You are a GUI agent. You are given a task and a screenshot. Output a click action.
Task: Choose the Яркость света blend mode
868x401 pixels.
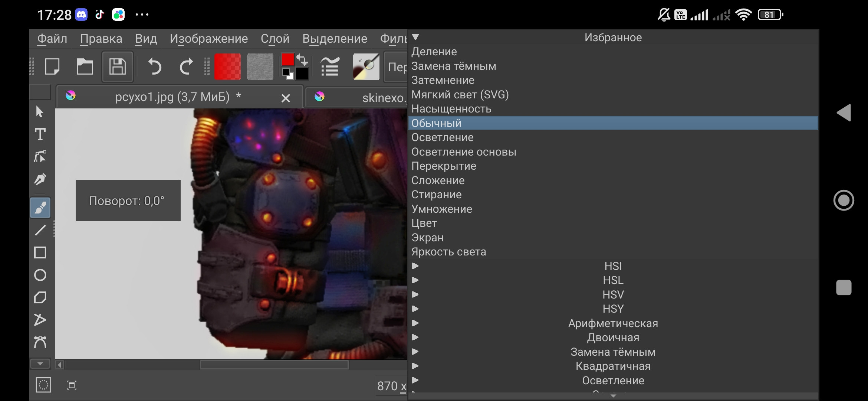click(x=613, y=252)
